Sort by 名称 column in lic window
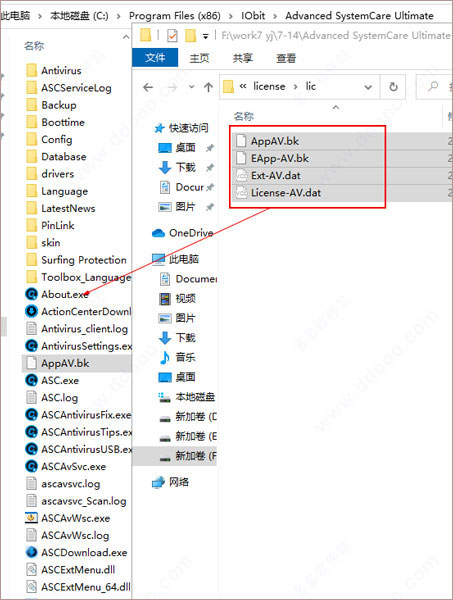 click(x=244, y=116)
